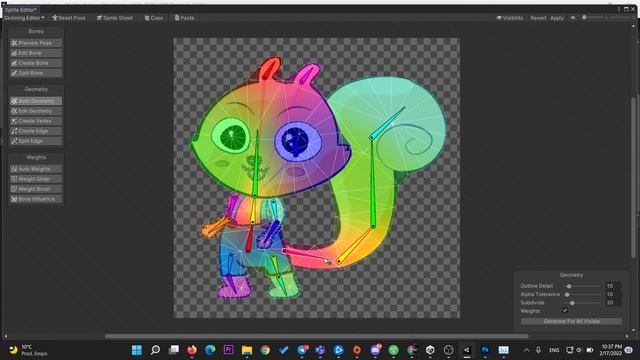Viewport: 640px width, 360px height.
Task: Select the green head bone
Action: click(256, 165)
